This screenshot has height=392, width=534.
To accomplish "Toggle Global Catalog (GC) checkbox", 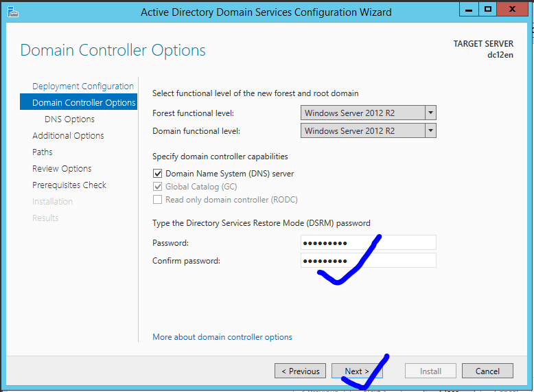I will (x=157, y=186).
